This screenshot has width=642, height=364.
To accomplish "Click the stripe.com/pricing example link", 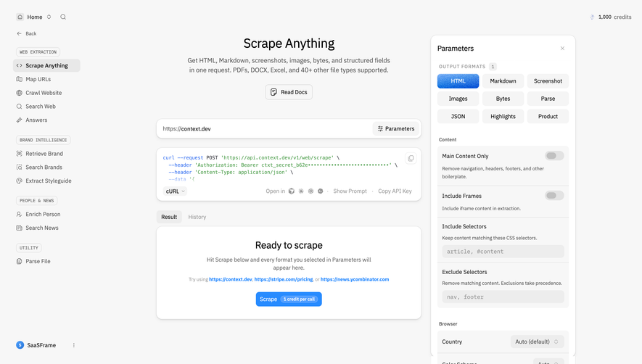I will pyautogui.click(x=284, y=279).
